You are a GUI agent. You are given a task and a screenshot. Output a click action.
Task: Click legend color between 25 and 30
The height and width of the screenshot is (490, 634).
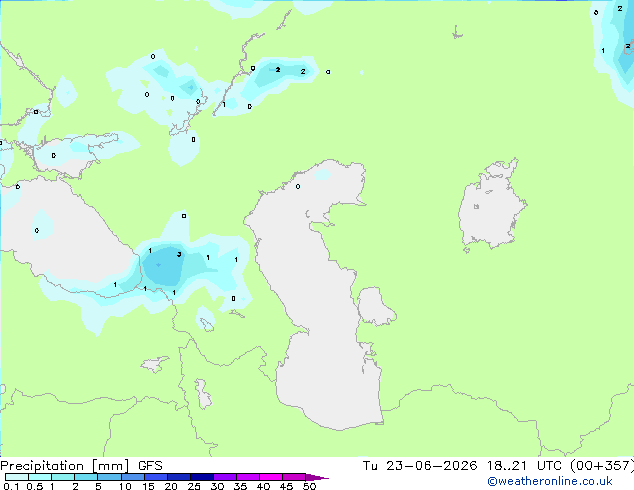pos(201,477)
